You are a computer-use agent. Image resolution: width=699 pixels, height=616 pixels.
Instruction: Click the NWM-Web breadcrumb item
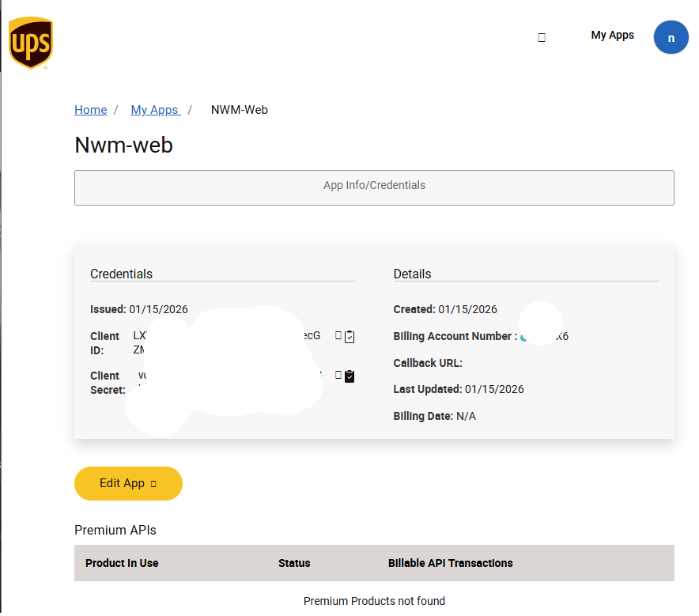(x=239, y=110)
